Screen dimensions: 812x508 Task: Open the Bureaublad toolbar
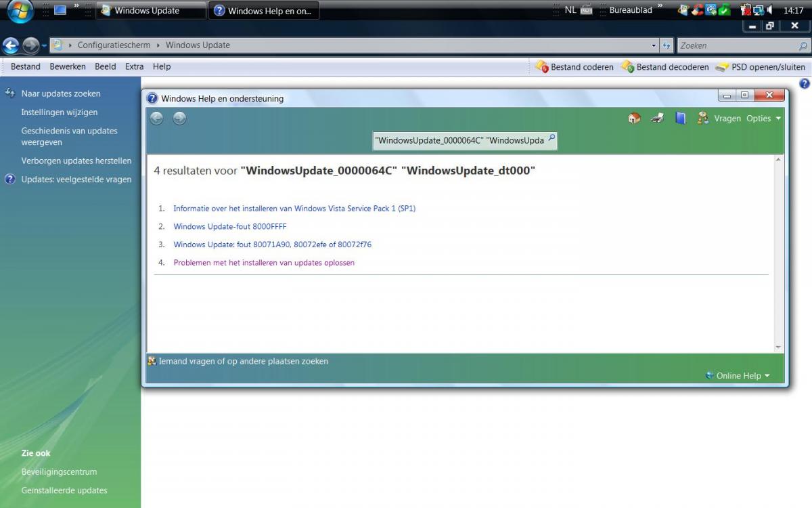click(631, 10)
